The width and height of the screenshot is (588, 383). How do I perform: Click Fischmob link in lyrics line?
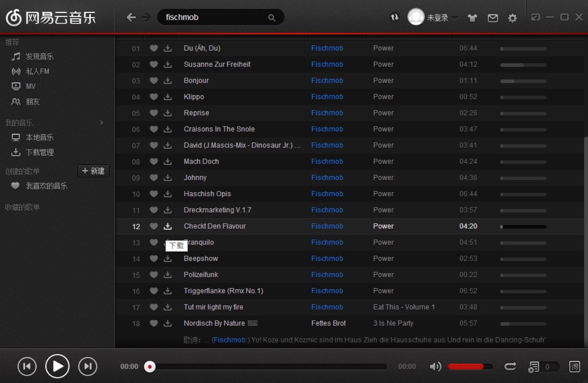click(x=230, y=340)
